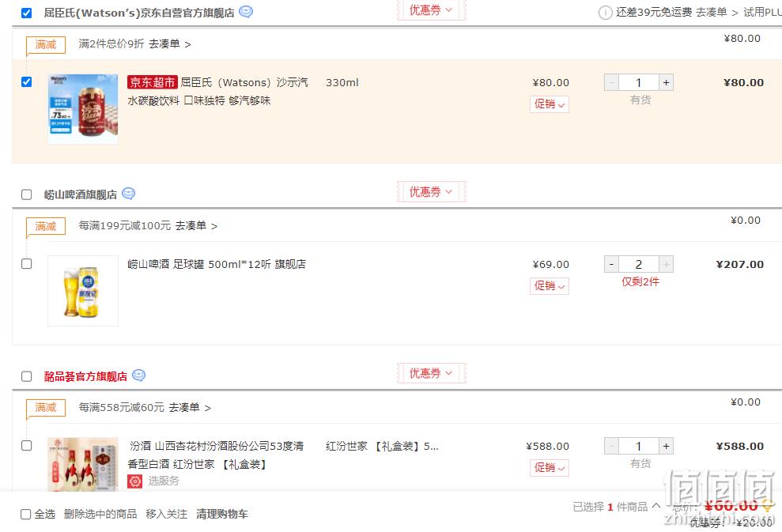Viewport: 782px width, 532px height.
Task: Open chat with 酩品荟官方旗舰店
Action: pos(138,375)
